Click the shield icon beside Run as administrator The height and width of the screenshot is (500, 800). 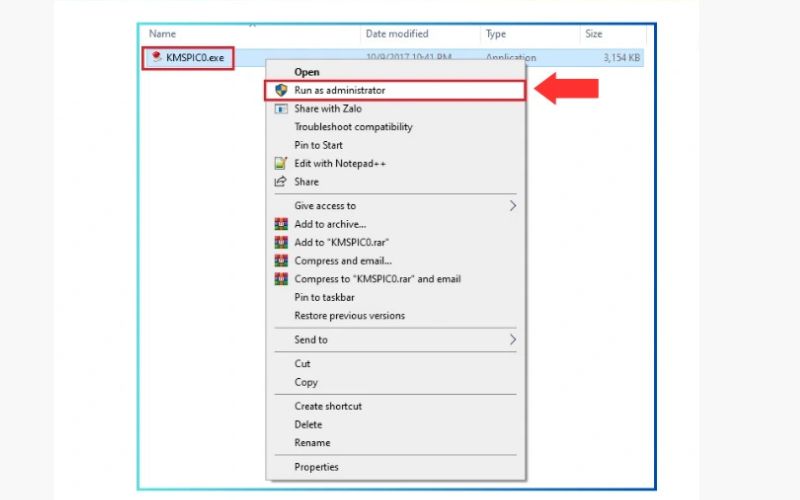[x=281, y=90]
